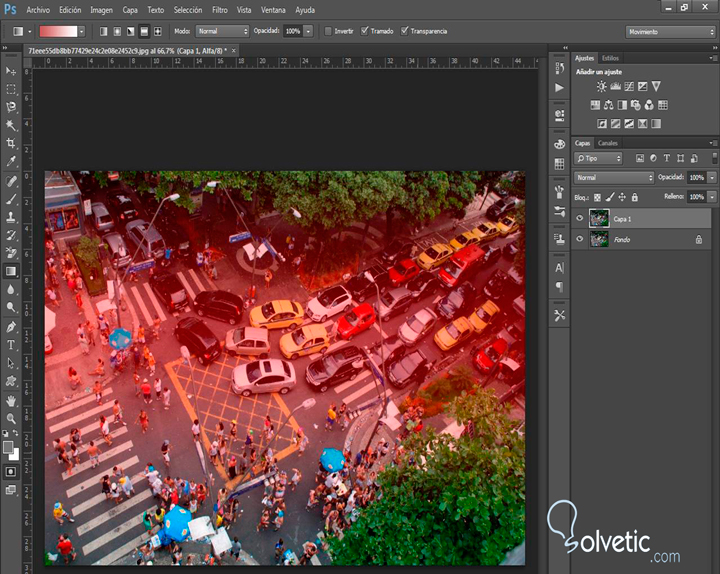Open the Estilos panel tab

pos(610,58)
